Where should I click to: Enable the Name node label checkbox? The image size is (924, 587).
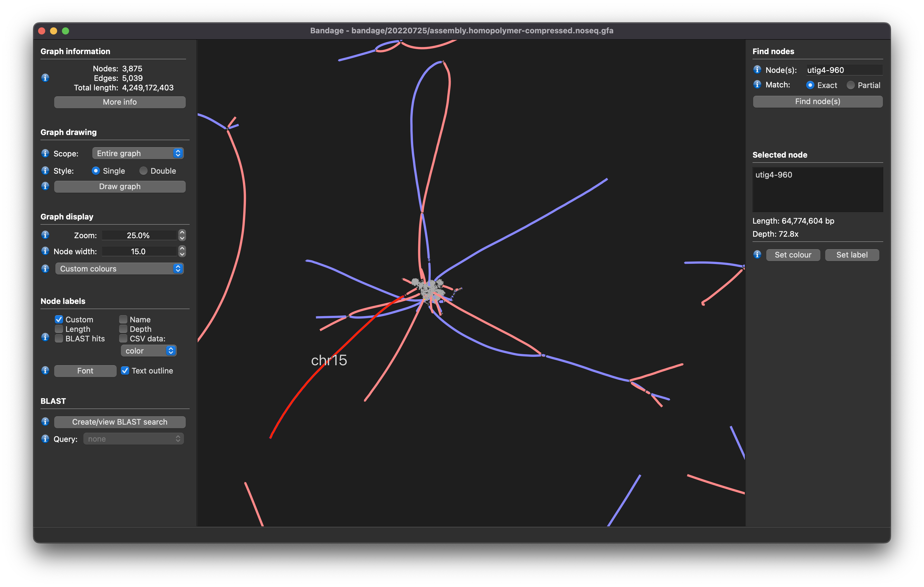pos(123,319)
